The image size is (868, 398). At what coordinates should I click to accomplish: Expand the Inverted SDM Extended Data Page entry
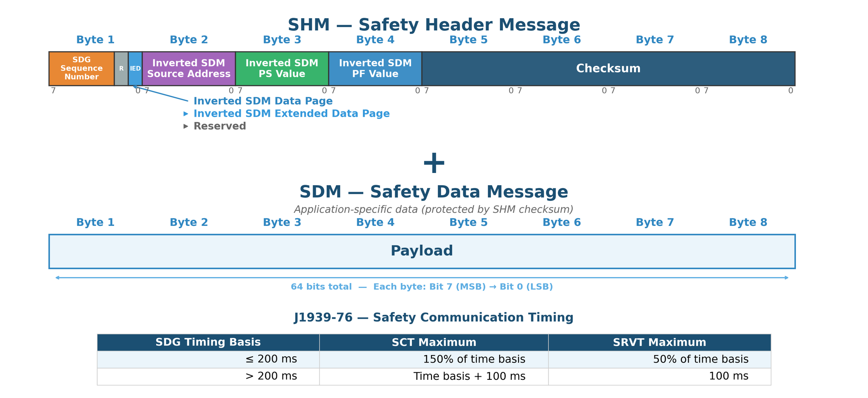click(x=291, y=113)
